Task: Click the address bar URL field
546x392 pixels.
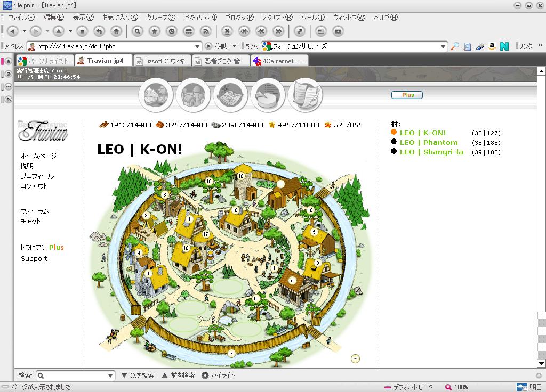Action: tap(114, 46)
